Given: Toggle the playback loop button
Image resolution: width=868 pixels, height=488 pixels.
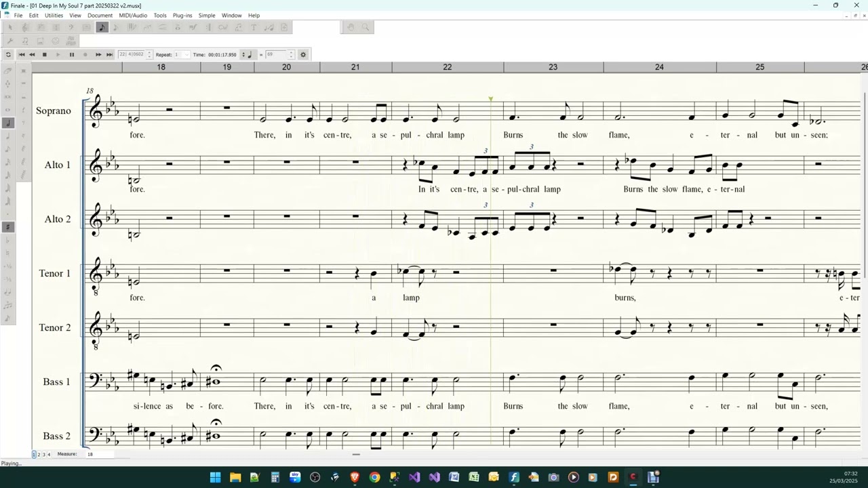Looking at the screenshot, I should pos(8,54).
